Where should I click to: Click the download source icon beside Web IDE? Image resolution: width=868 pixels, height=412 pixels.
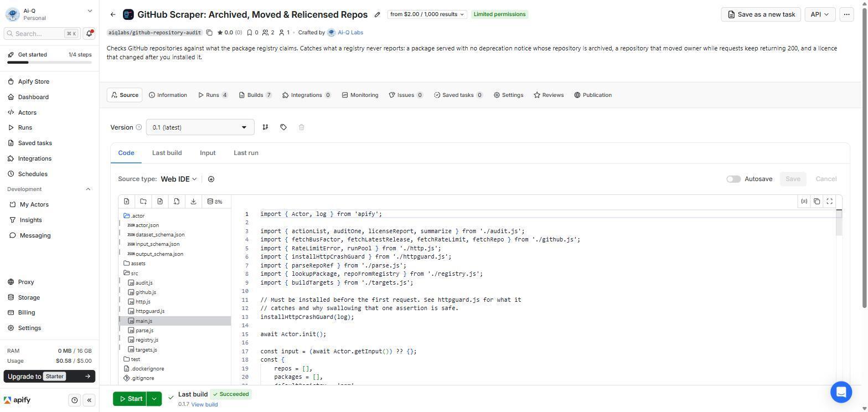pos(211,179)
